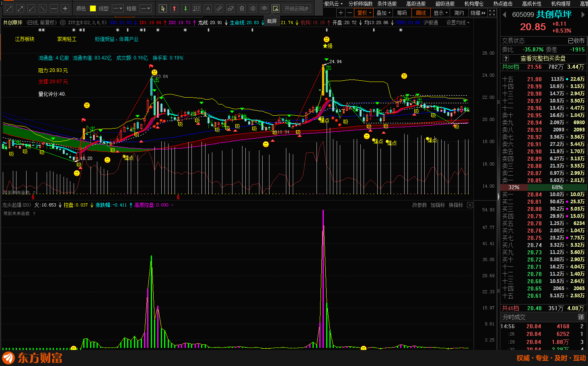Select the red up-arrow marker tool
Screen dimensions: 588x366
coord(174,8)
